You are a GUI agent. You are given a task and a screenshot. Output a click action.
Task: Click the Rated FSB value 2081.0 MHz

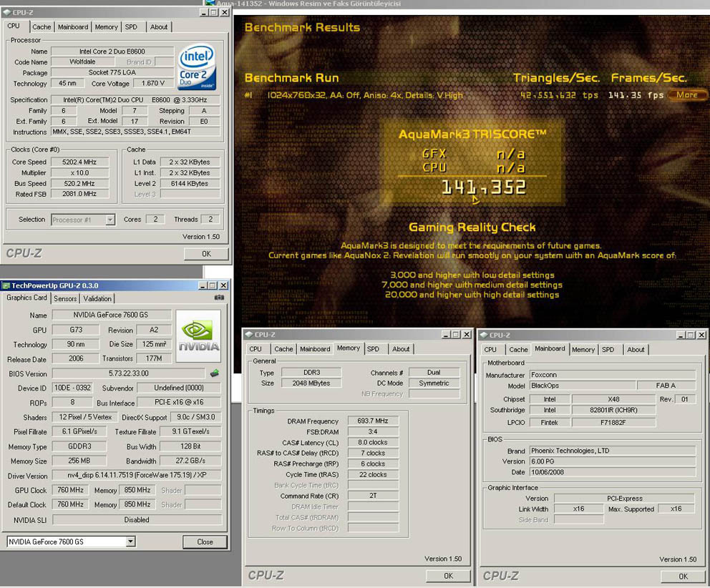[x=79, y=194]
